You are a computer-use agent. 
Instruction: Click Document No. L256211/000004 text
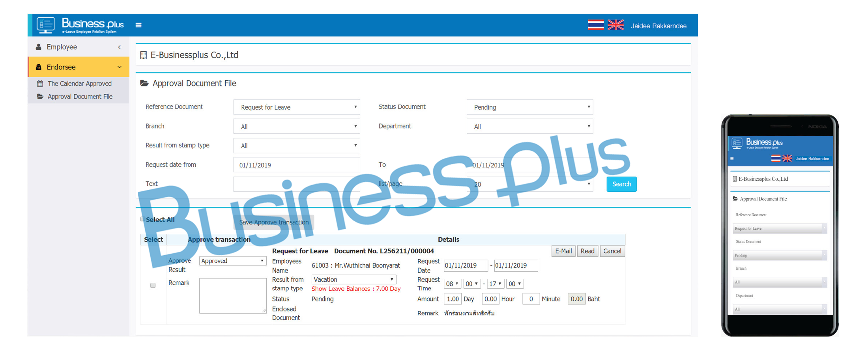pos(384,251)
